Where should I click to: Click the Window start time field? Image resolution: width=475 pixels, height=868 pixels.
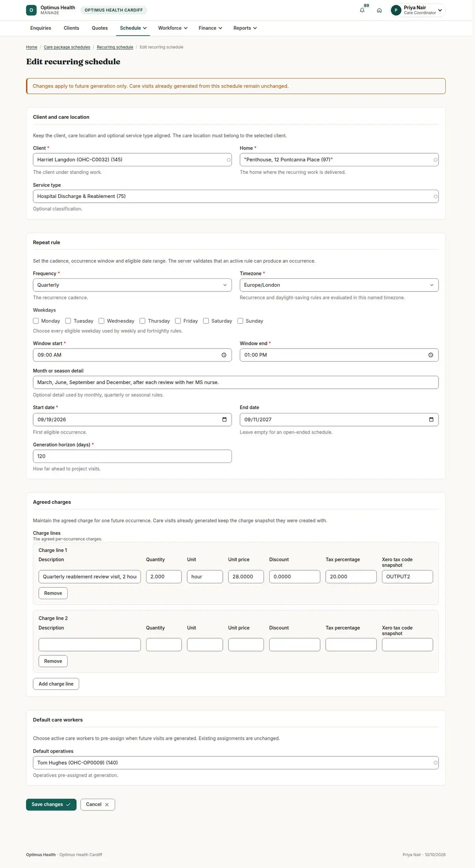[132, 355]
